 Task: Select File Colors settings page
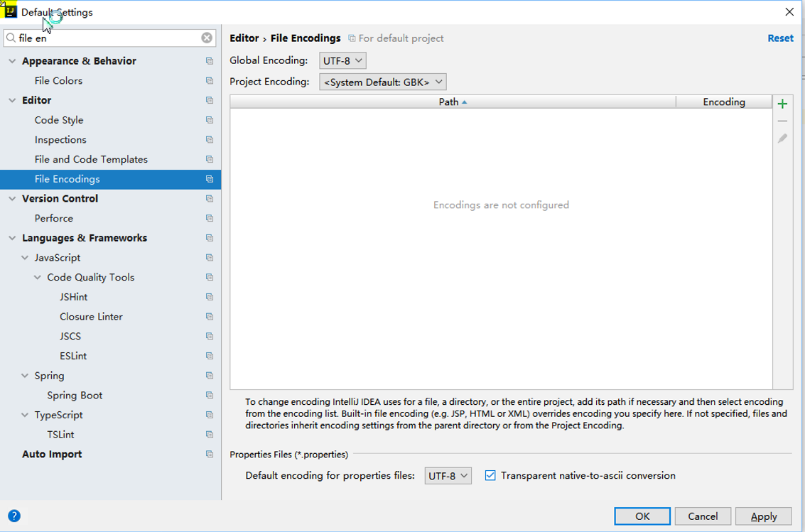(x=58, y=80)
